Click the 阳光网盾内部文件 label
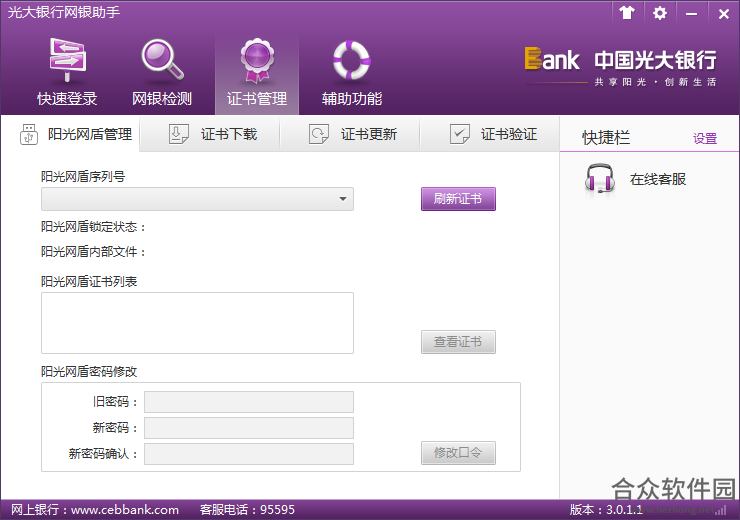 (93, 252)
